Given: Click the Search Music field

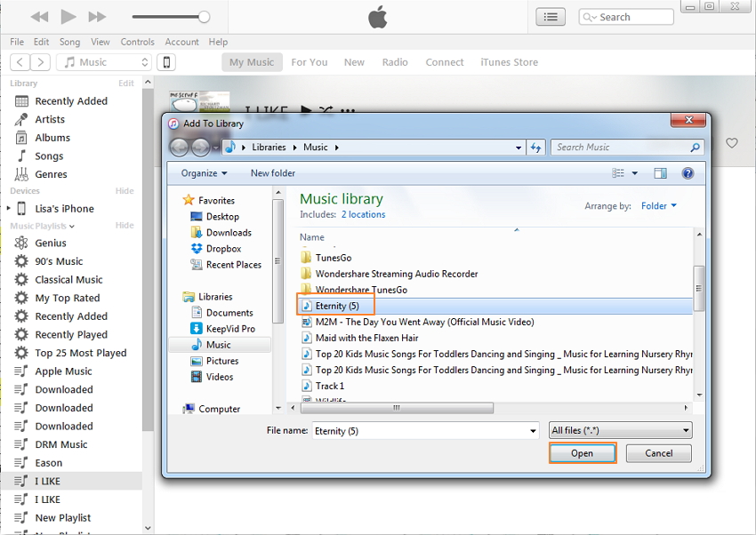Looking at the screenshot, I should 620,148.
